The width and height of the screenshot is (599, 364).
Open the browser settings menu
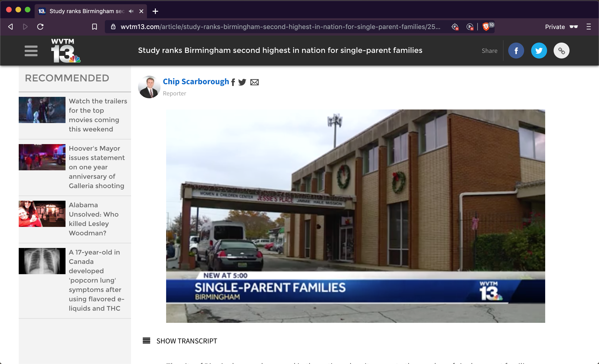(589, 27)
